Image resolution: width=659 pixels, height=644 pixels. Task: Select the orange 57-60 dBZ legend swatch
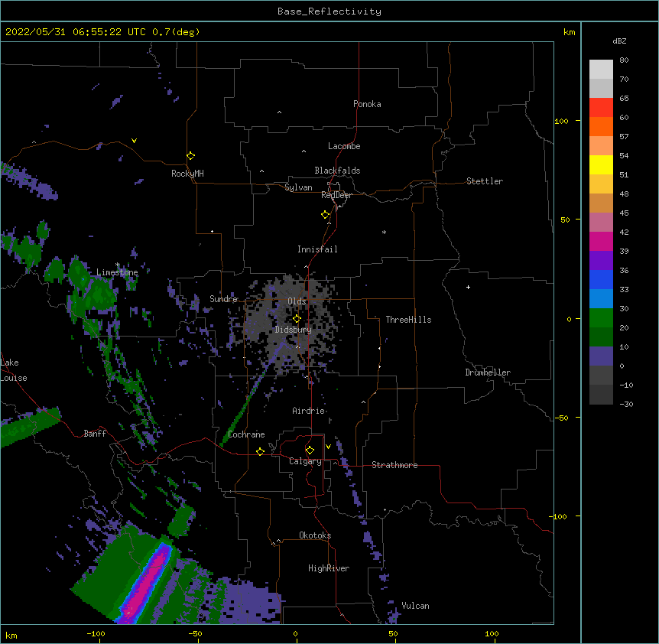coord(601,126)
